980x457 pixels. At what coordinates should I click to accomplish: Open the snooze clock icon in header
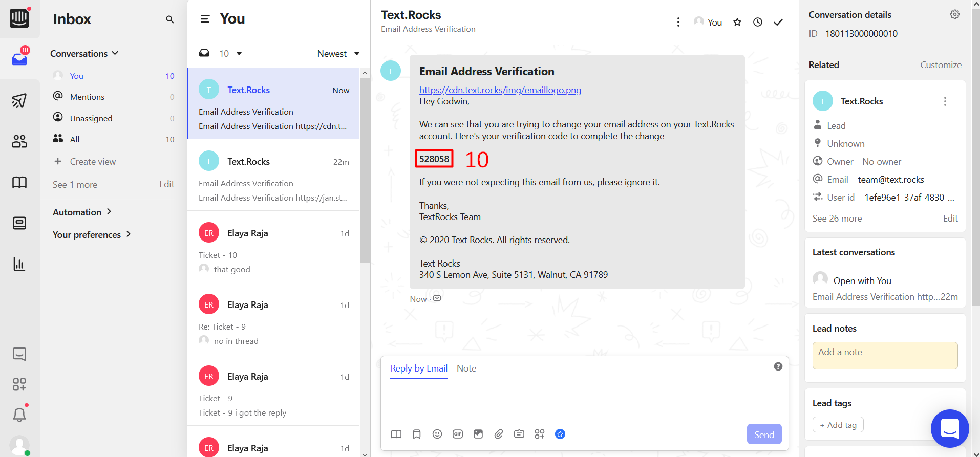pos(757,22)
